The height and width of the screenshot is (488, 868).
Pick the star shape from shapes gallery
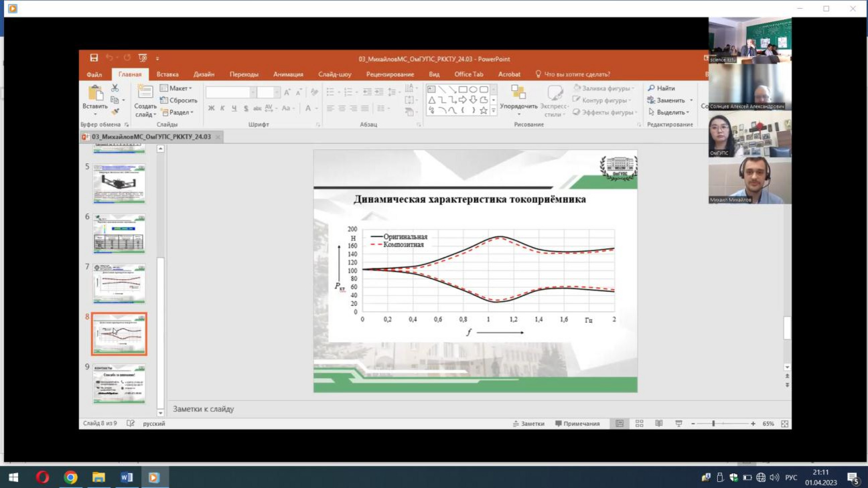(x=483, y=110)
